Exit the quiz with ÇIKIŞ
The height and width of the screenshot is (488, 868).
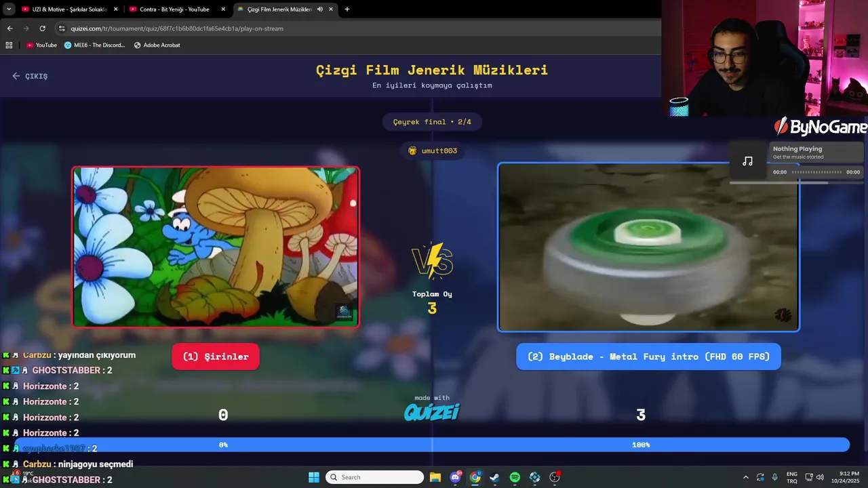(30, 76)
